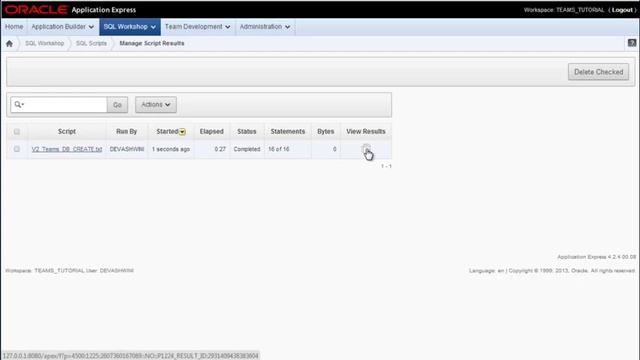This screenshot has width=640, height=360.
Task: Click the footer Workspace and User text
Action: click(x=69, y=271)
